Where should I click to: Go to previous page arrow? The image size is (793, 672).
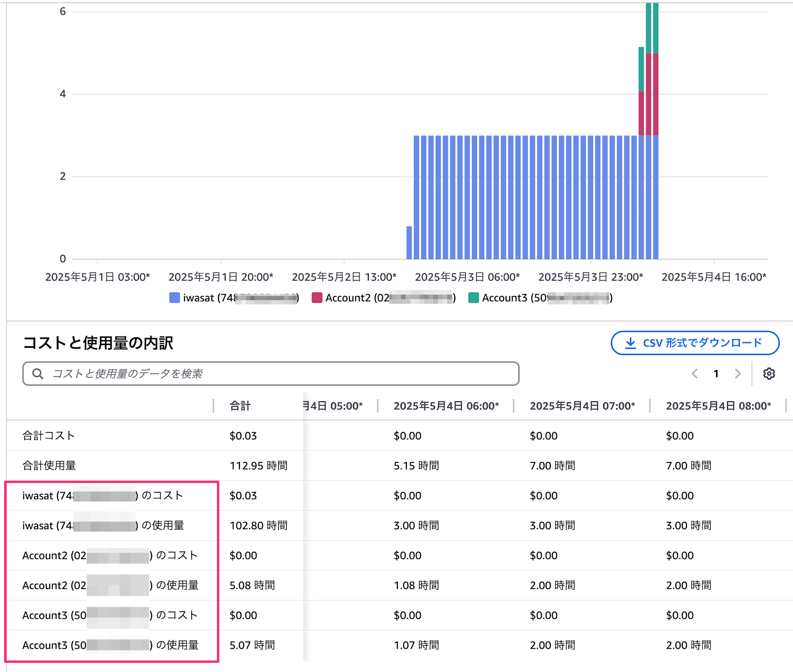click(695, 374)
